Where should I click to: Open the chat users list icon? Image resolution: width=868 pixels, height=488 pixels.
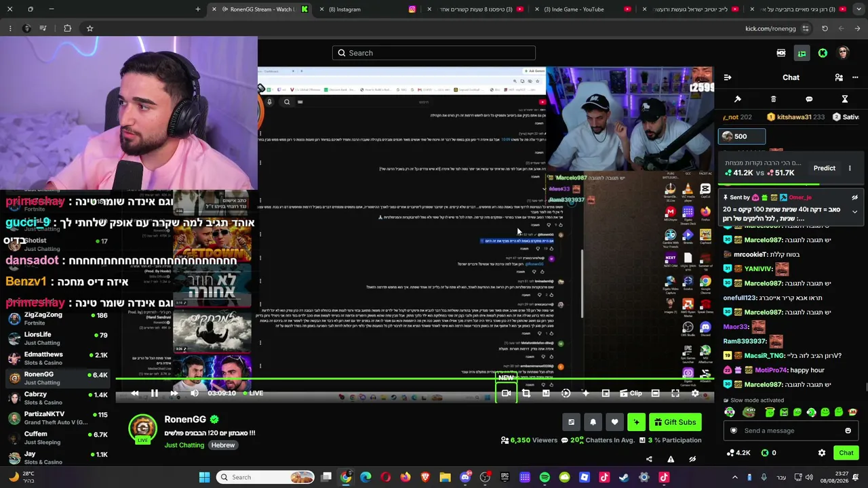839,77
